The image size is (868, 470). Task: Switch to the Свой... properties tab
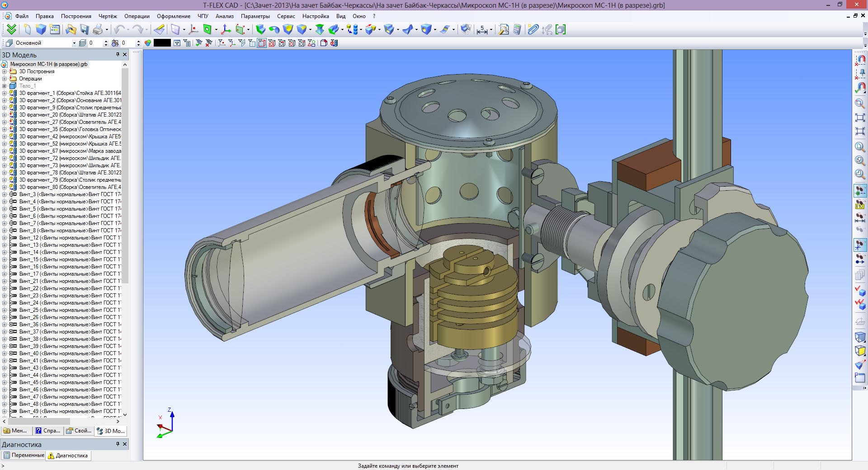79,431
